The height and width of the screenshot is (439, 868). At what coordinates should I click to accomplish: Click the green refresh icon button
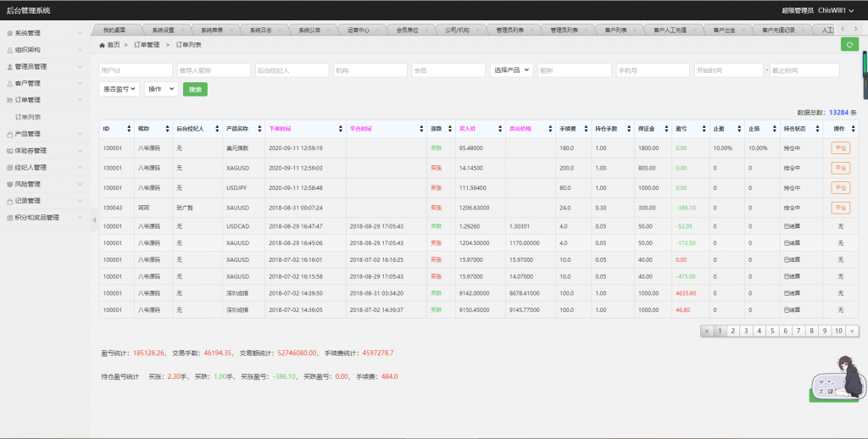click(849, 44)
